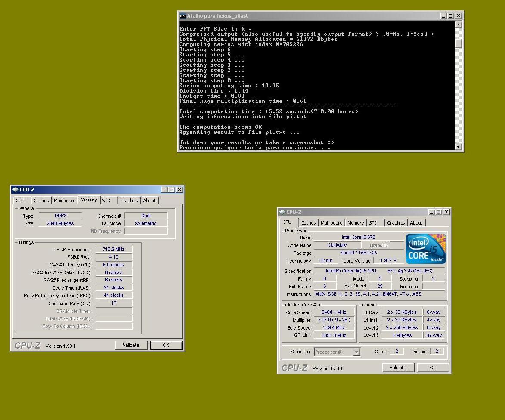Click Validate in the Memory CPU-Z window

click(131, 345)
